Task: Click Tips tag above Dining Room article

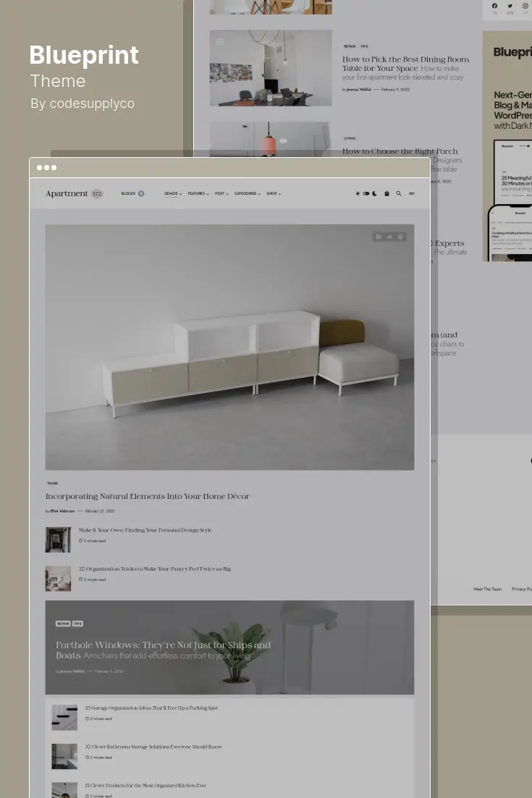Action: click(364, 46)
